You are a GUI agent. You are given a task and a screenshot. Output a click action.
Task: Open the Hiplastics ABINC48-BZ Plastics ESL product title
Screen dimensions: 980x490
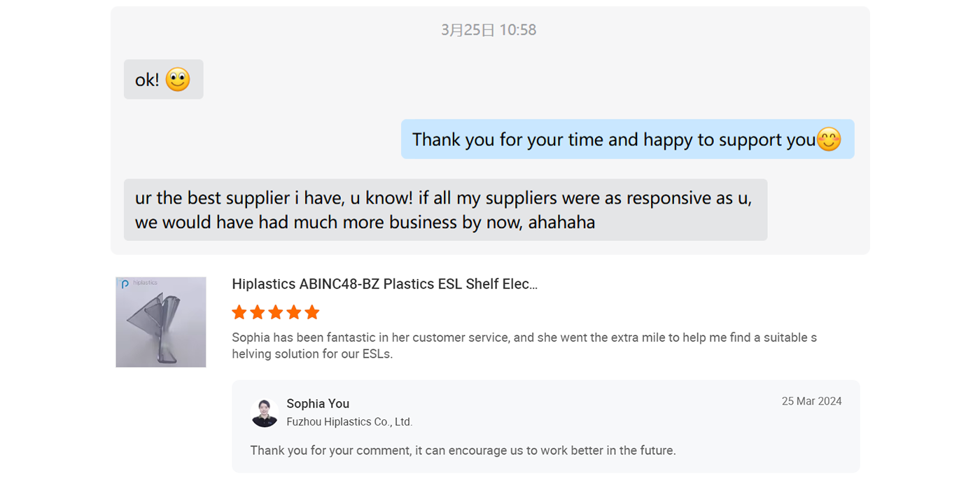point(384,284)
